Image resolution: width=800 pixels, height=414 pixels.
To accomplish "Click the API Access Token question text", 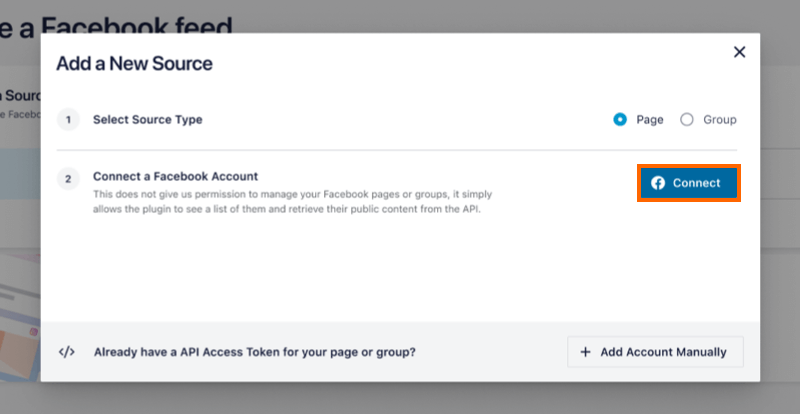I will pos(254,352).
